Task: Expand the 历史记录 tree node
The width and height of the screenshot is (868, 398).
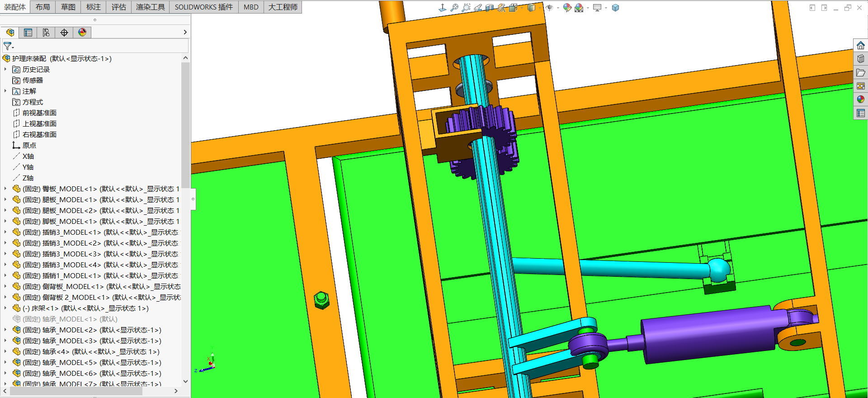Action: [x=5, y=70]
